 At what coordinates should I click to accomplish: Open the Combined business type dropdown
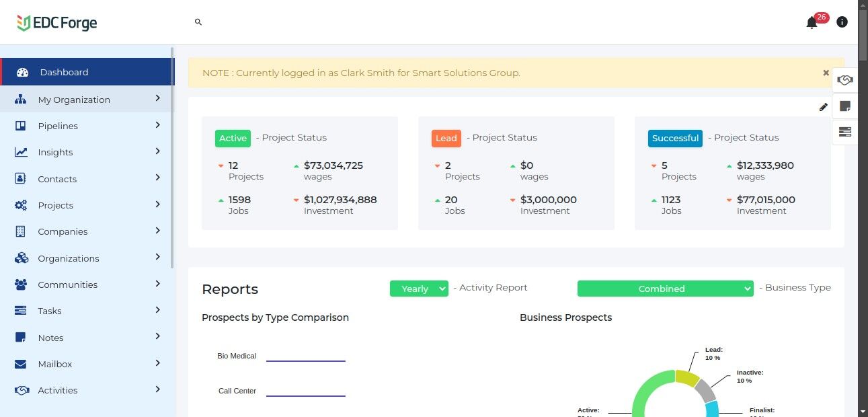coord(665,289)
